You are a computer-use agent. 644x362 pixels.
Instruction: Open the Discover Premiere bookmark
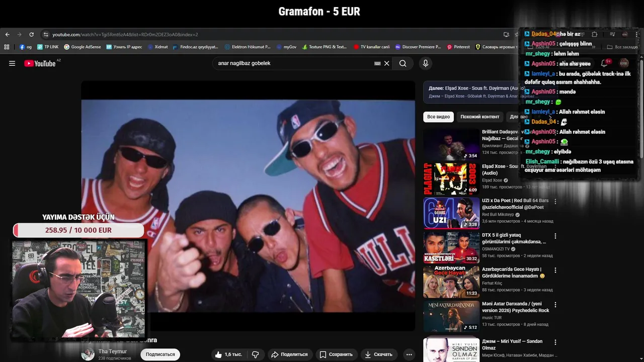point(418,47)
